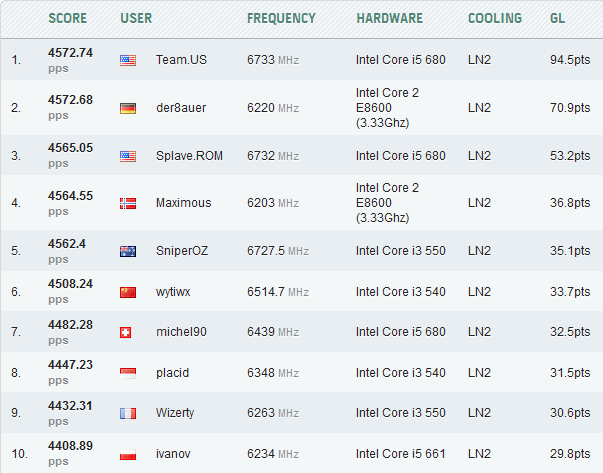Image resolution: width=603 pixels, height=473 pixels.
Task: Click the 6439 MHz frequency value
Action: pyautogui.click(x=273, y=332)
